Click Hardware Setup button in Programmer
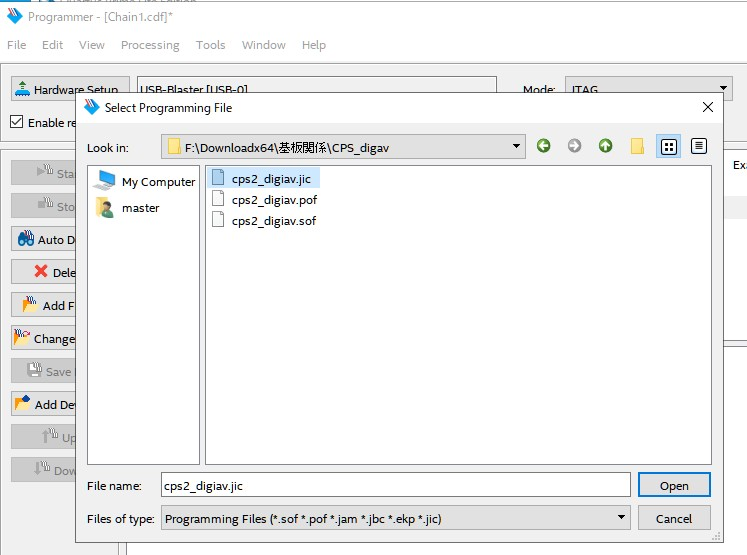Image resolution: width=747 pixels, height=555 pixels. point(70,89)
